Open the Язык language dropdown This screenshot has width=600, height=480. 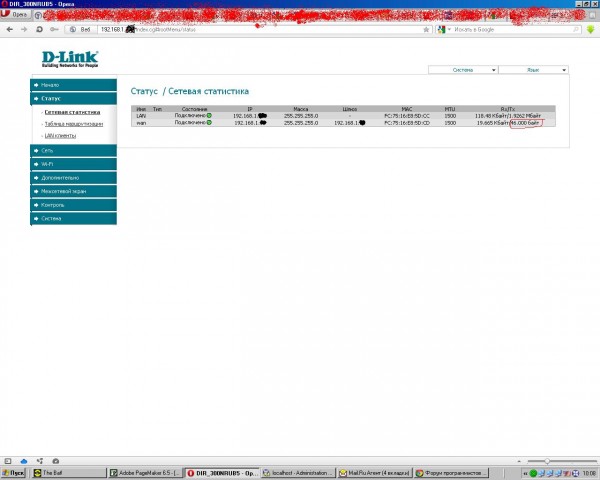tap(533, 70)
